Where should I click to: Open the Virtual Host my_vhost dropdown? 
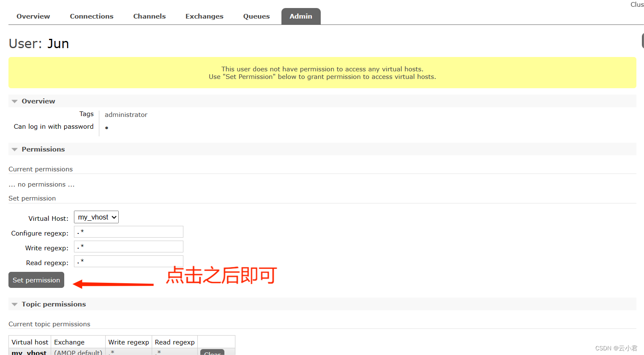tap(96, 217)
